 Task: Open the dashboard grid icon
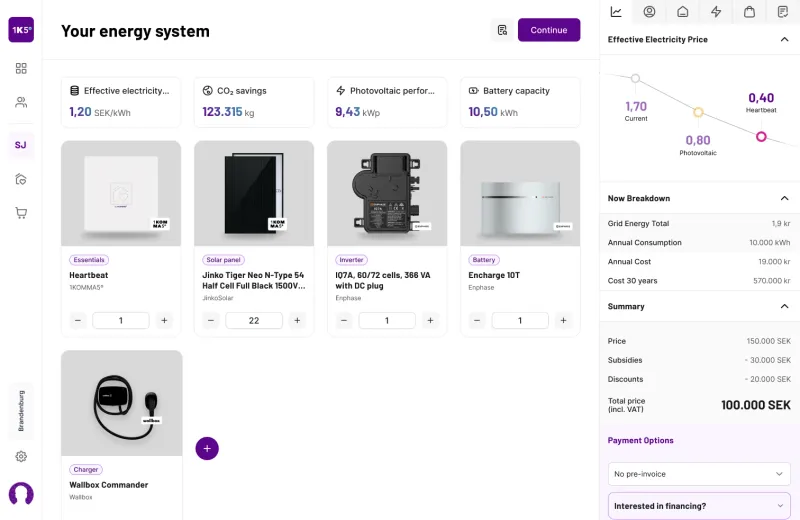[21, 68]
